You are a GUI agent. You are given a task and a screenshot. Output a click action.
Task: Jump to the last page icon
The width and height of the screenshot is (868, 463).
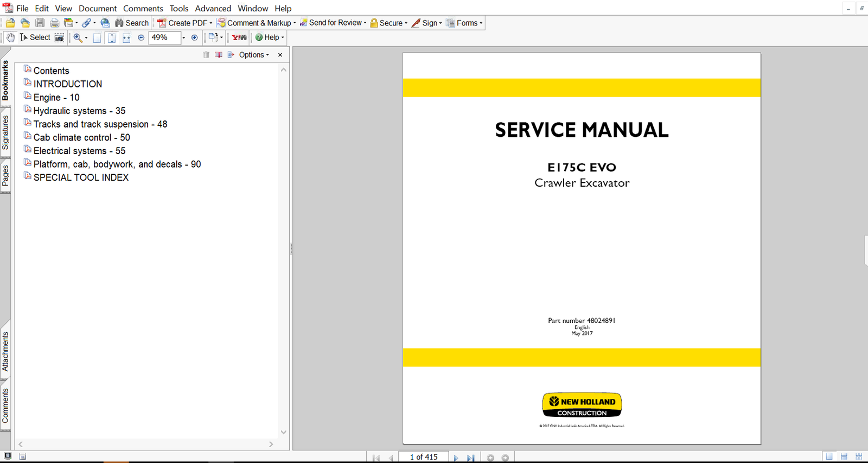click(470, 458)
